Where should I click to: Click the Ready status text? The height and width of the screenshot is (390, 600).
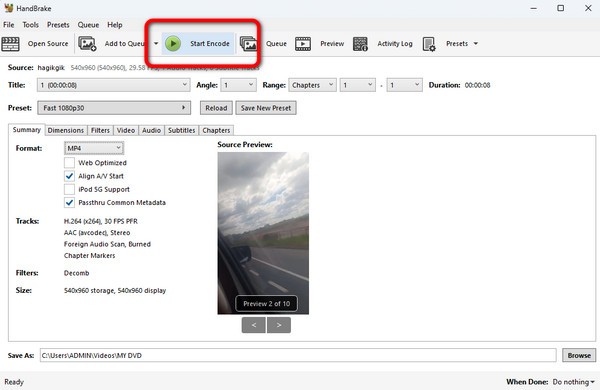(x=14, y=382)
